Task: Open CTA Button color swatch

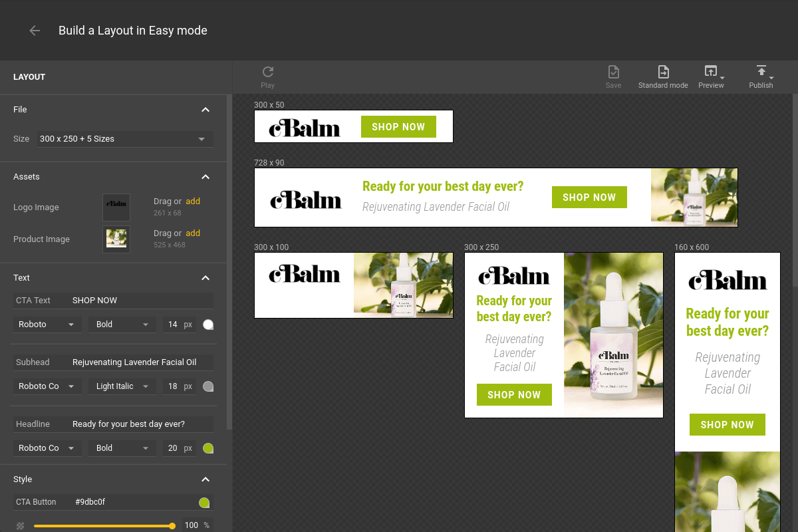Action: 204,502
